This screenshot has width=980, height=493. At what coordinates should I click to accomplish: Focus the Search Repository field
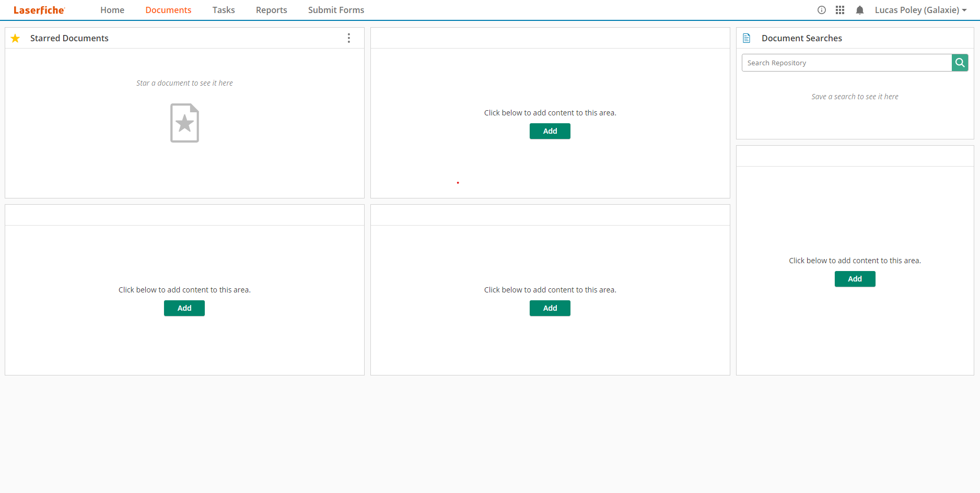coord(846,63)
